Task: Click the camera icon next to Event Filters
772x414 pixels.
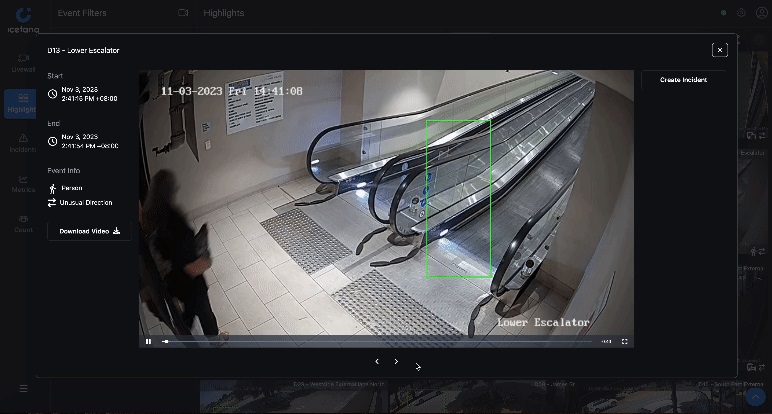Action: point(183,13)
